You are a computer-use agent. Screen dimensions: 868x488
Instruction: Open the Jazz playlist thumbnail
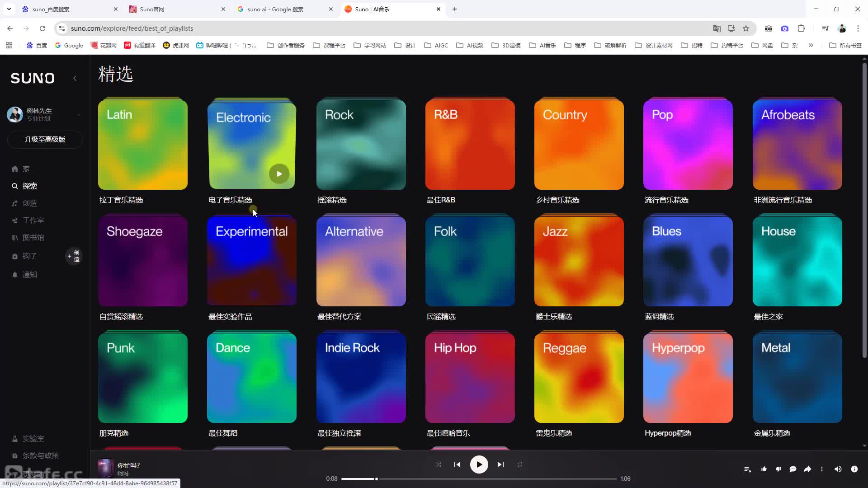pos(579,261)
